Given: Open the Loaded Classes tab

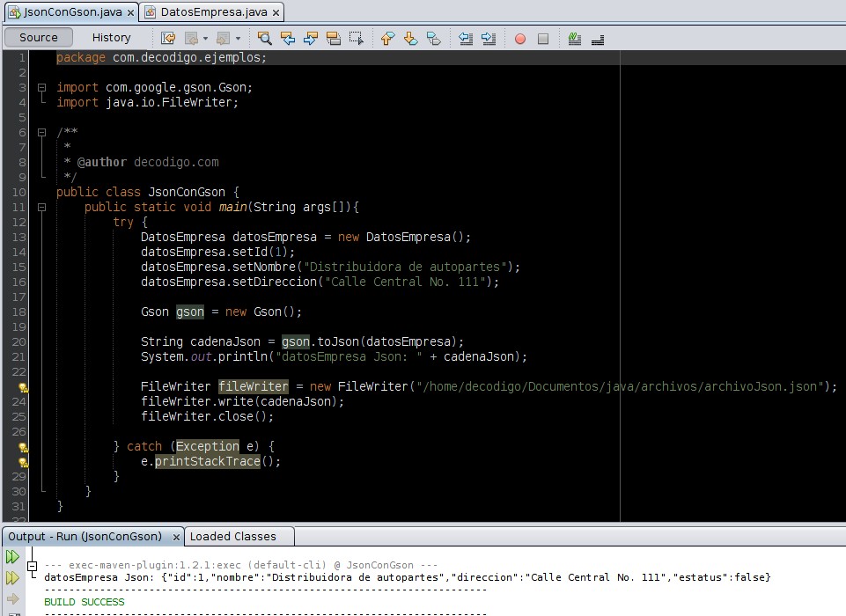Looking at the screenshot, I should point(232,536).
